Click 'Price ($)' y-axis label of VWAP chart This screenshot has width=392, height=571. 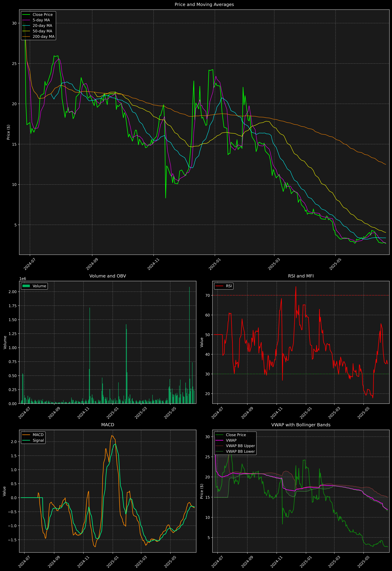point(202,491)
